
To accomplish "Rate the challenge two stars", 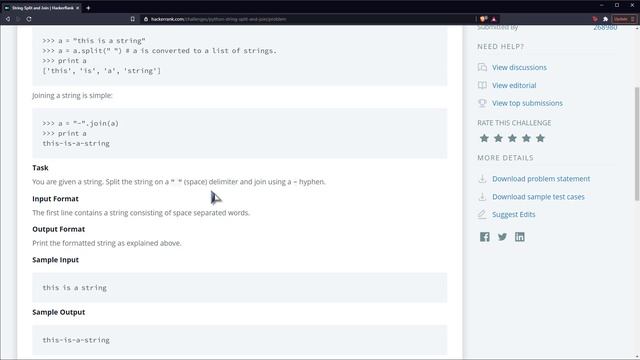I will point(498,138).
